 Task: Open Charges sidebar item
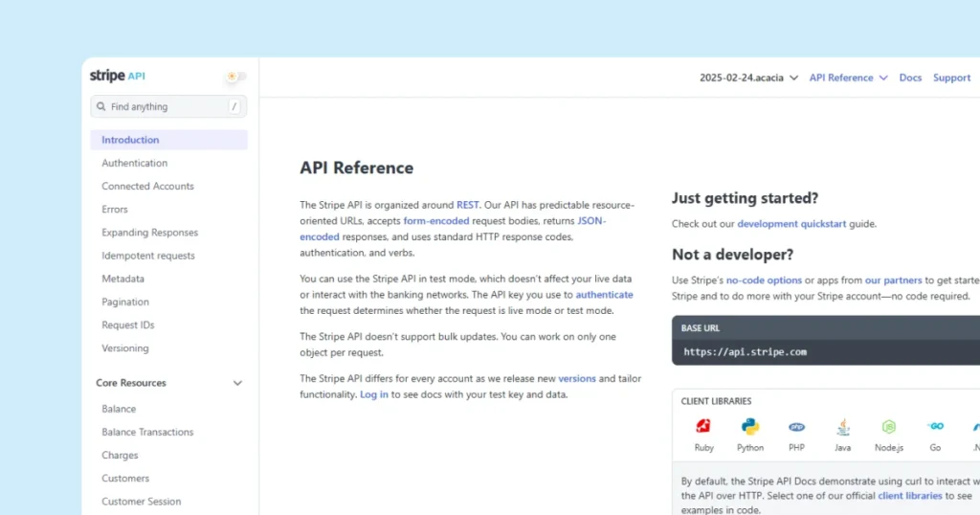[x=120, y=455]
